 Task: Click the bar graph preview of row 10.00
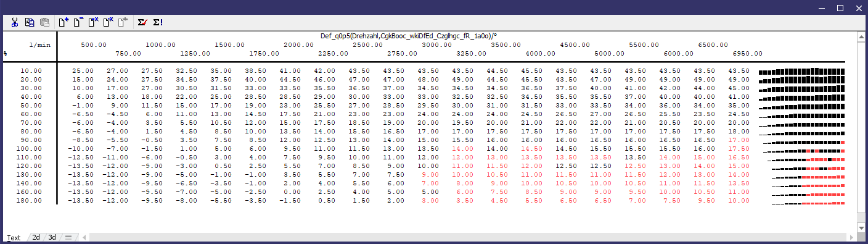coord(801,71)
